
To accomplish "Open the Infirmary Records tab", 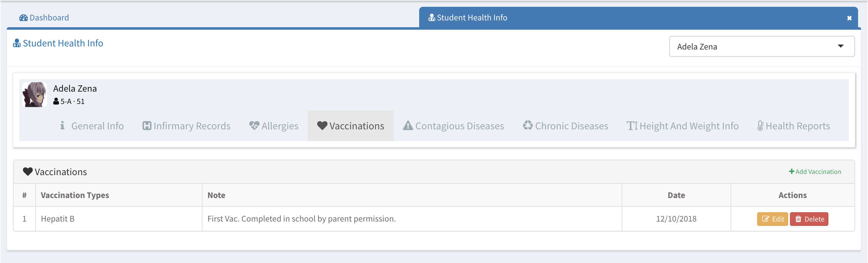I will coord(186,126).
